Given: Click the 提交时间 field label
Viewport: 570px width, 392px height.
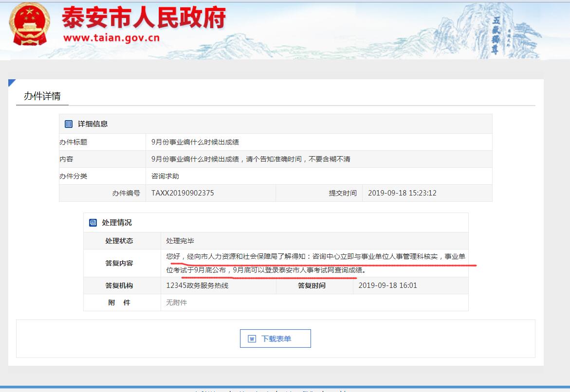Looking at the screenshot, I should click(343, 193).
